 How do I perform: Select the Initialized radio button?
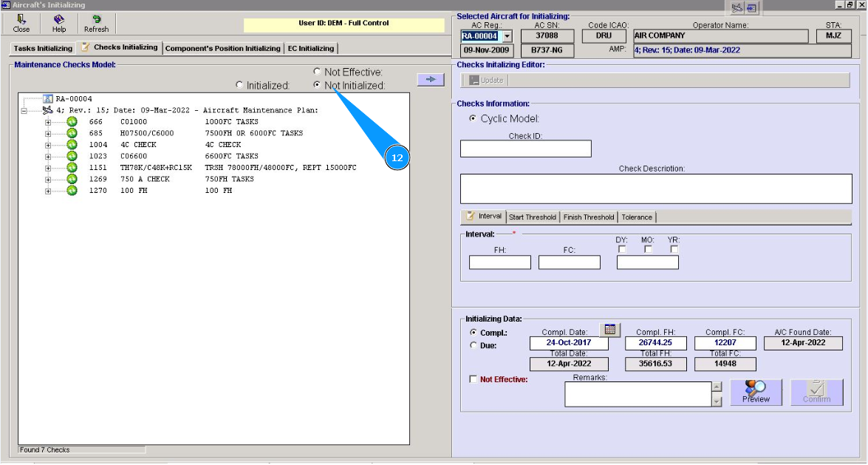239,86
